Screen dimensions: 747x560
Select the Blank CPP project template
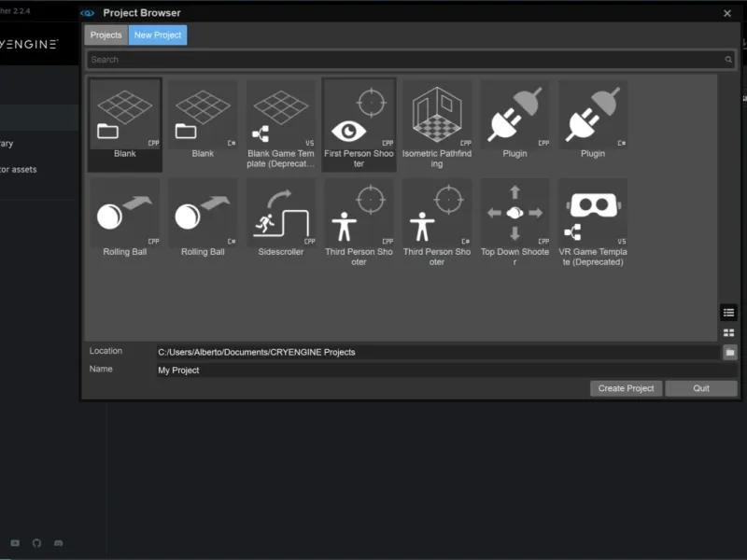(125, 125)
